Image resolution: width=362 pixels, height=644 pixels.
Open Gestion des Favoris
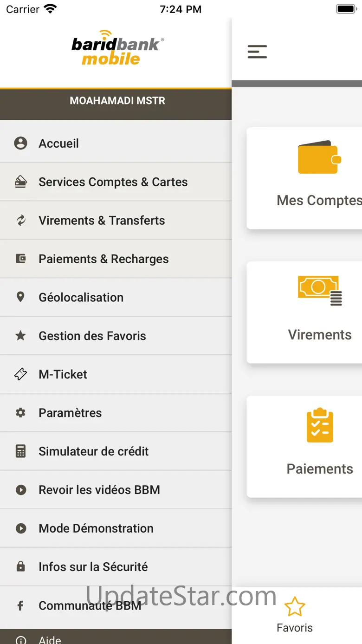92,336
